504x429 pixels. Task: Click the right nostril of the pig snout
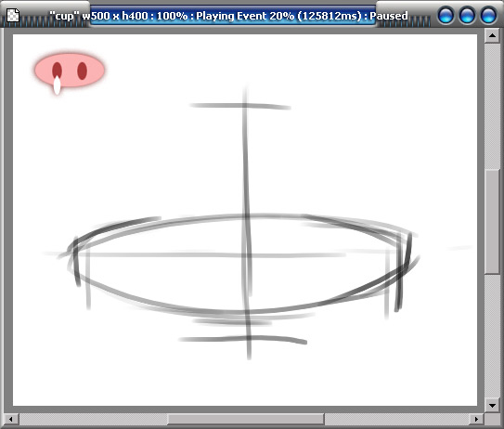click(82, 71)
